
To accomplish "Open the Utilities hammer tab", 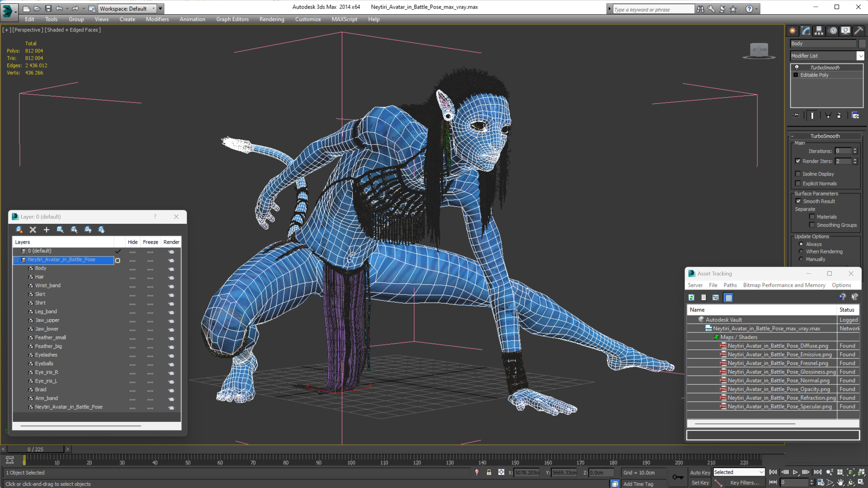I will pyautogui.click(x=859, y=31).
